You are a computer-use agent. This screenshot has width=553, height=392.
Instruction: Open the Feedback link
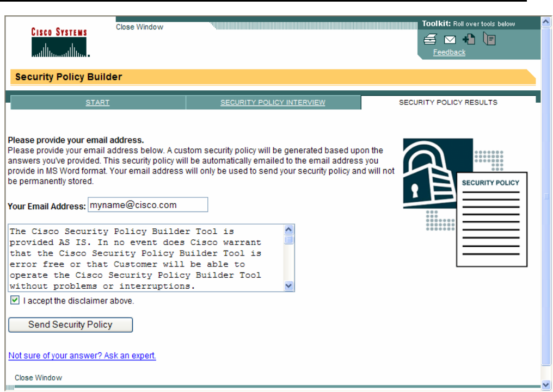click(449, 53)
